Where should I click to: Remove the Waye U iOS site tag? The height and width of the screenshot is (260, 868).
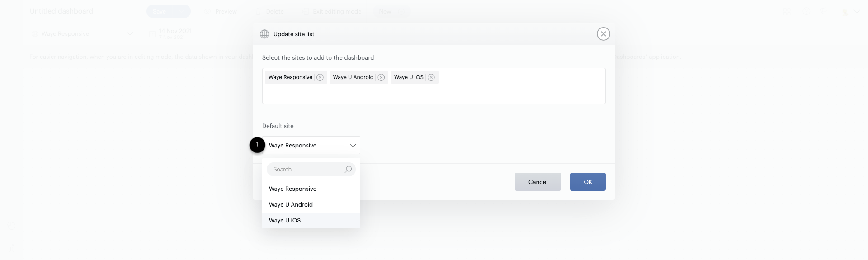coord(431,77)
